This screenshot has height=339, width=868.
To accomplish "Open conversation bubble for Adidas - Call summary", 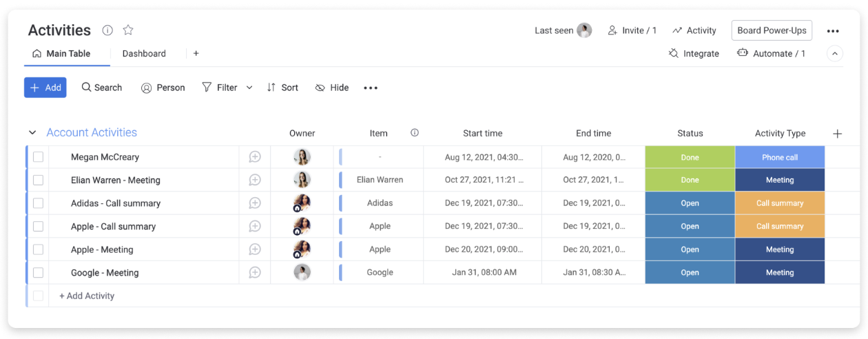I will 255,203.
